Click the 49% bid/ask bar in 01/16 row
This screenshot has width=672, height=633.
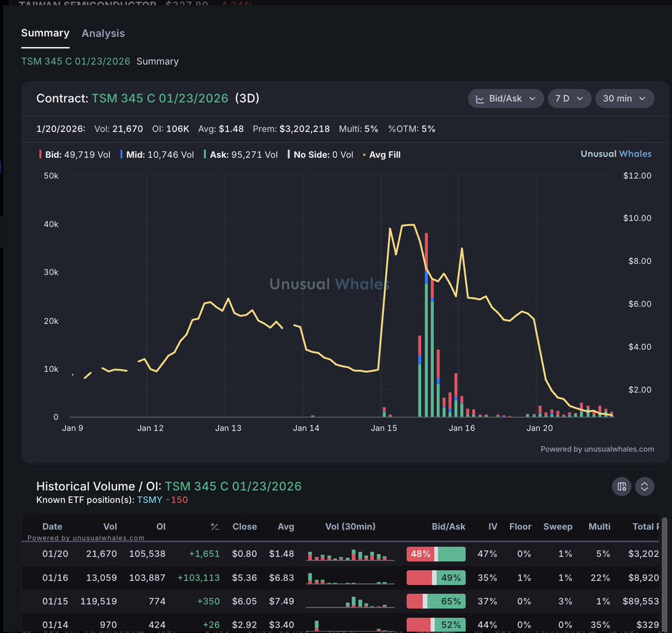(436, 578)
